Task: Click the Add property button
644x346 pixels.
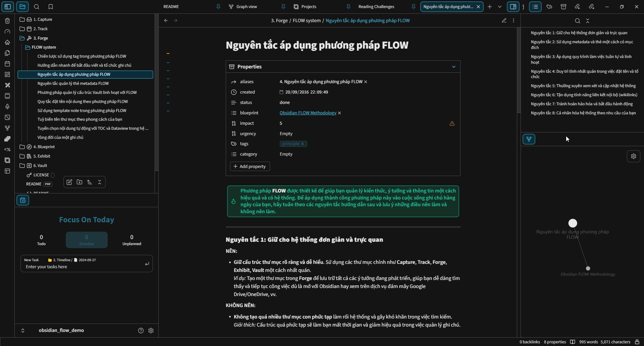Action: pyautogui.click(x=250, y=166)
